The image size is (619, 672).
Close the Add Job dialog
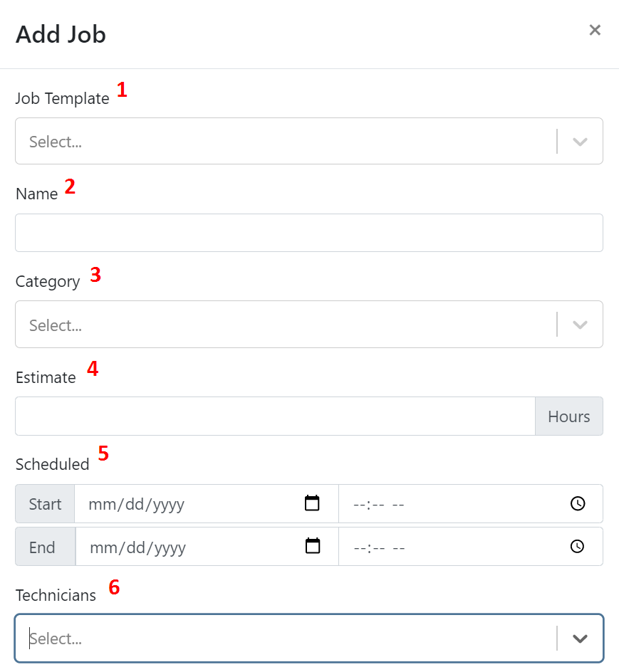point(595,30)
